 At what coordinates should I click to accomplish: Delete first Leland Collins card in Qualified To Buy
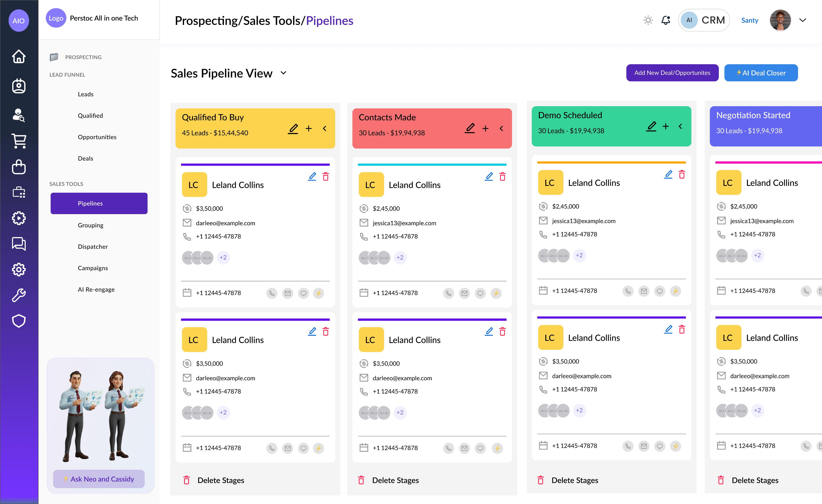[326, 176]
